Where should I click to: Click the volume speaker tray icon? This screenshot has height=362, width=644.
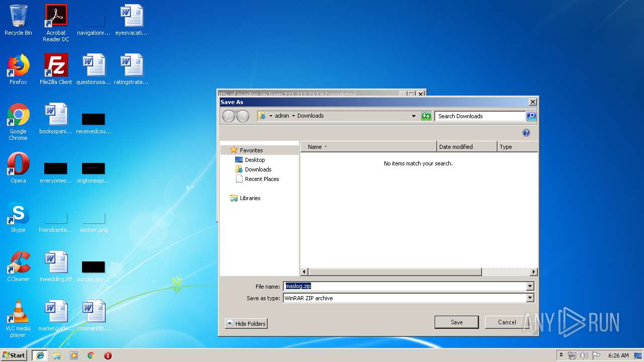[584, 355]
